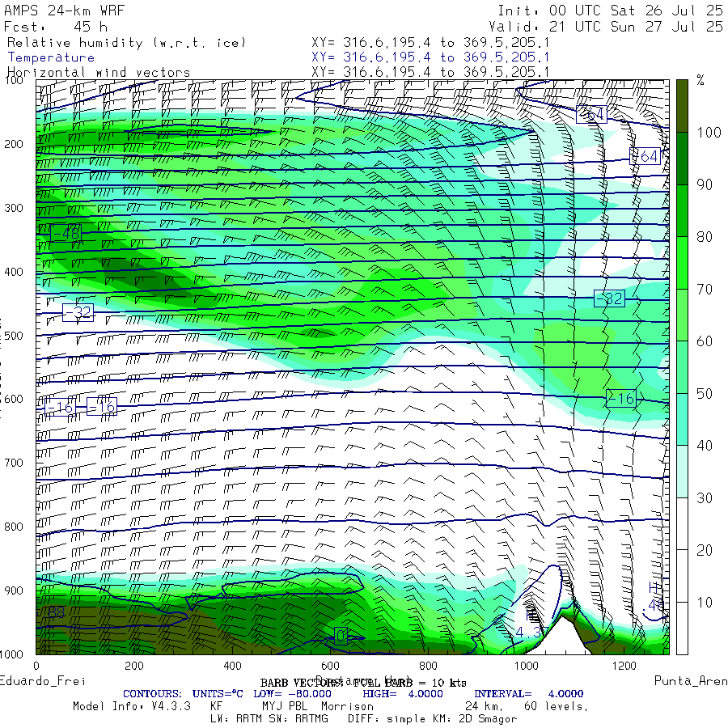Select the 'Punta_Aren' end station label
This screenshot has width=728, height=728.
coord(691,681)
